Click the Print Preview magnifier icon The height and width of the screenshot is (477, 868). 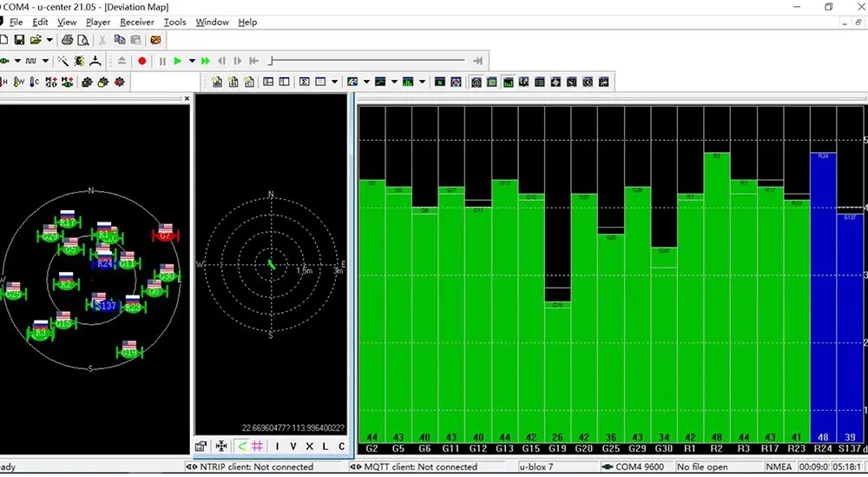(x=83, y=40)
